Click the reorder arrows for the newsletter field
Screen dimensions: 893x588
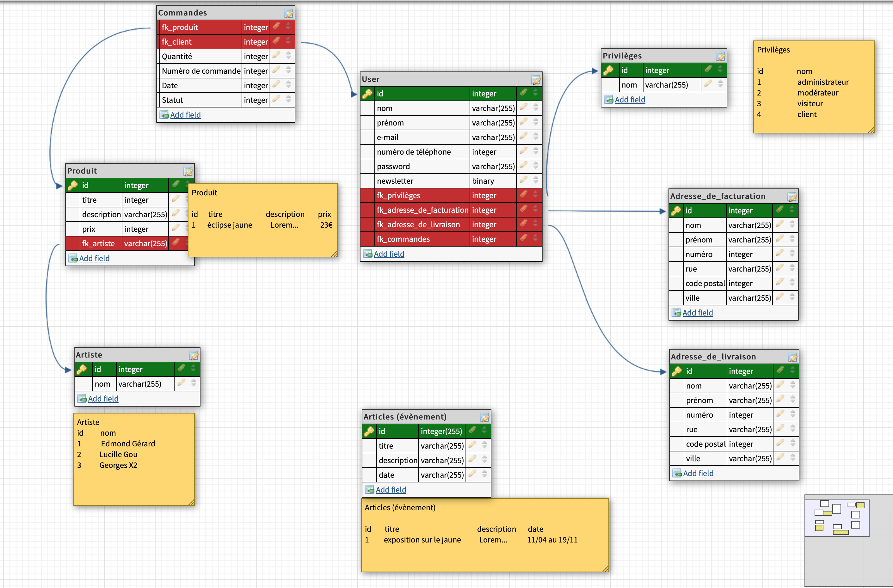pos(535,181)
